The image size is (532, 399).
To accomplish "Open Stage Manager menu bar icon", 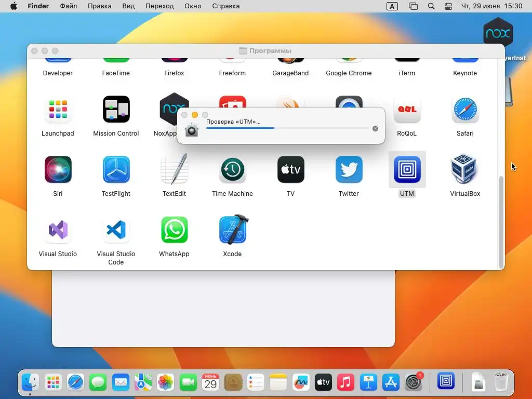I will pos(413,6).
